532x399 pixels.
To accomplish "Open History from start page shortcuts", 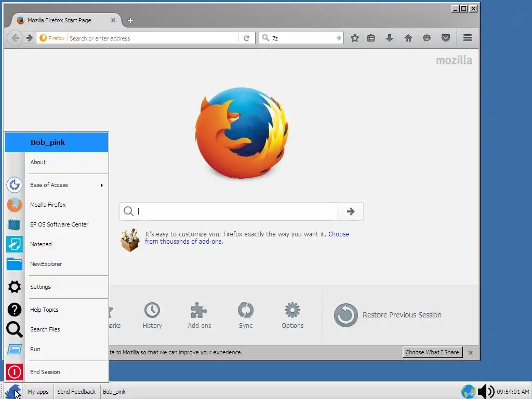I will pyautogui.click(x=152, y=315).
